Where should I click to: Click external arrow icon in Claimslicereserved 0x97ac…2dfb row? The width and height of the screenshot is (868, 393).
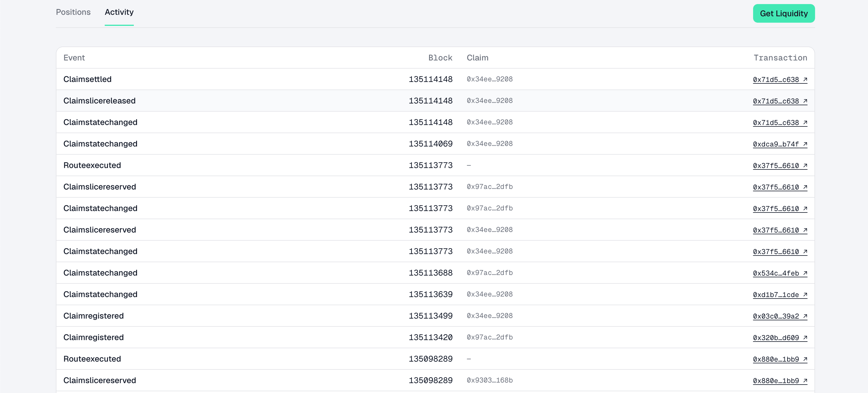(x=805, y=187)
